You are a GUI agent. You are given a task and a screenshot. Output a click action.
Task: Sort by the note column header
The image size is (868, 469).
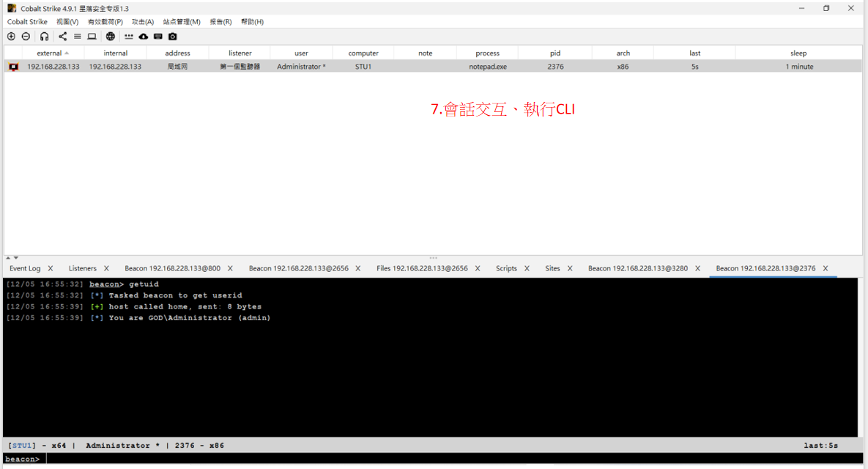pyautogui.click(x=425, y=53)
